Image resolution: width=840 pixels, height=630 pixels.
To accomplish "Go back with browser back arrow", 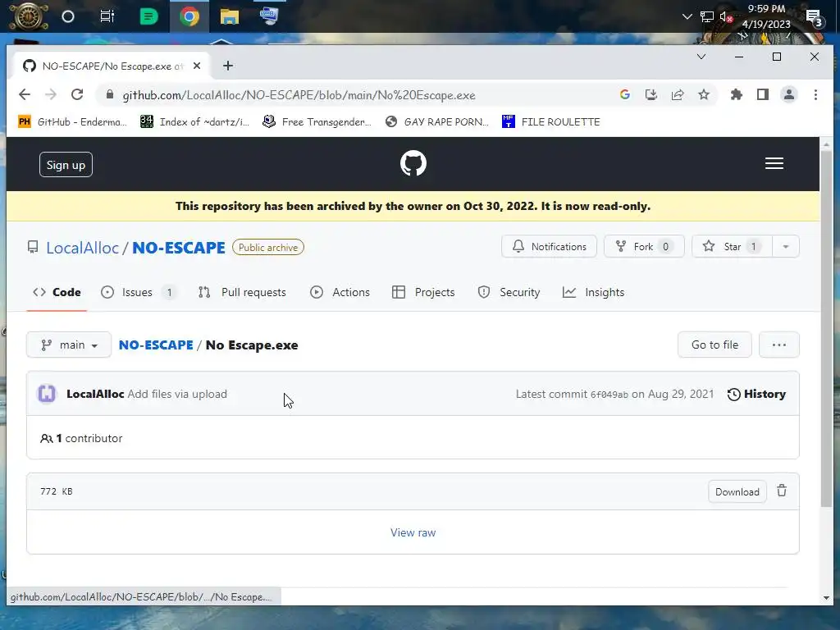I will (25, 95).
